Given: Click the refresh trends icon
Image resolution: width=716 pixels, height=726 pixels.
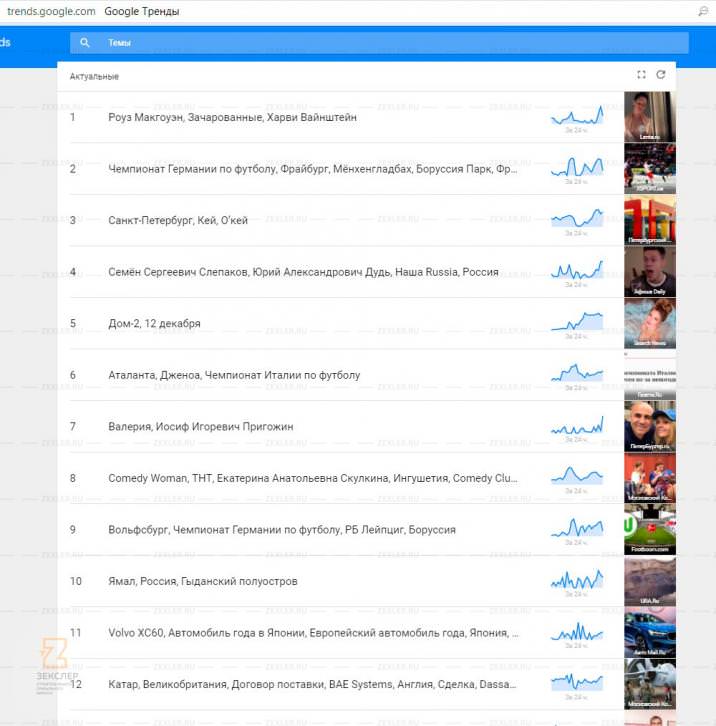Looking at the screenshot, I should [660, 75].
